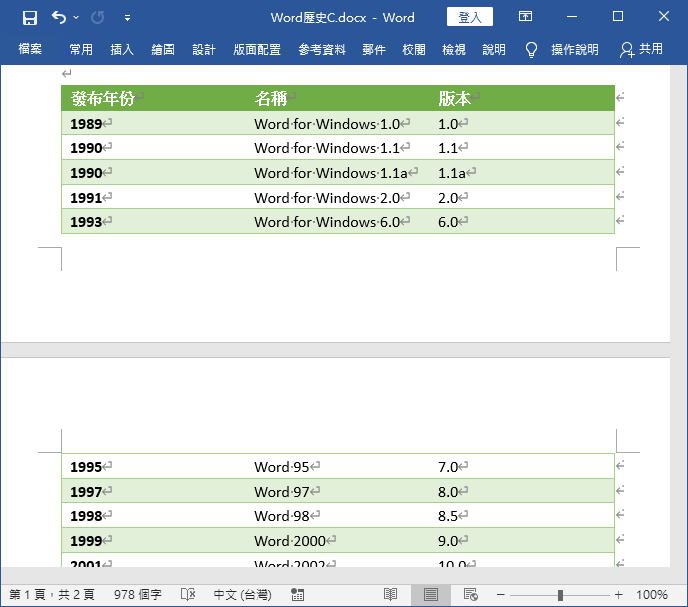Select Print Layout view icon

(x=431, y=595)
